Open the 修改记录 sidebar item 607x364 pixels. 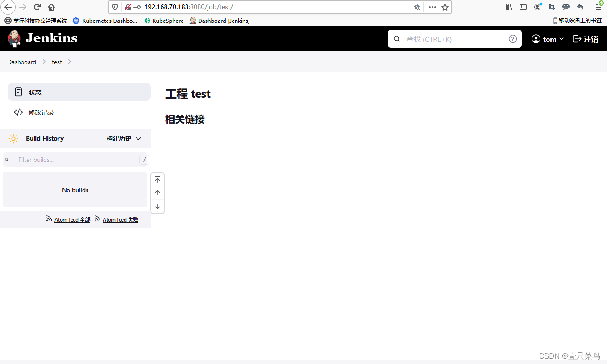point(79,112)
